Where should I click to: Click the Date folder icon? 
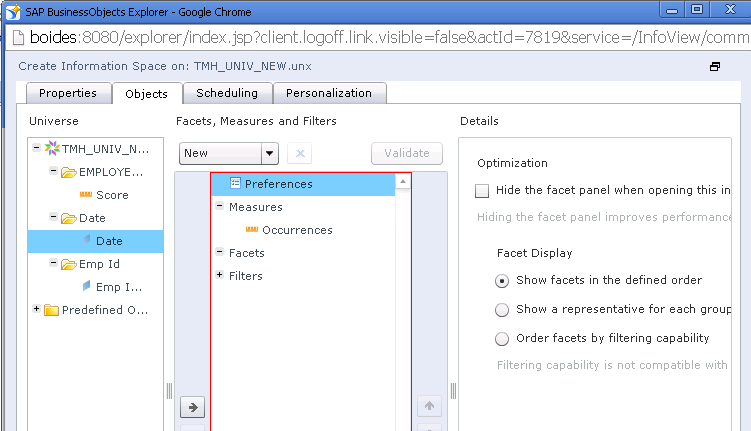69,218
